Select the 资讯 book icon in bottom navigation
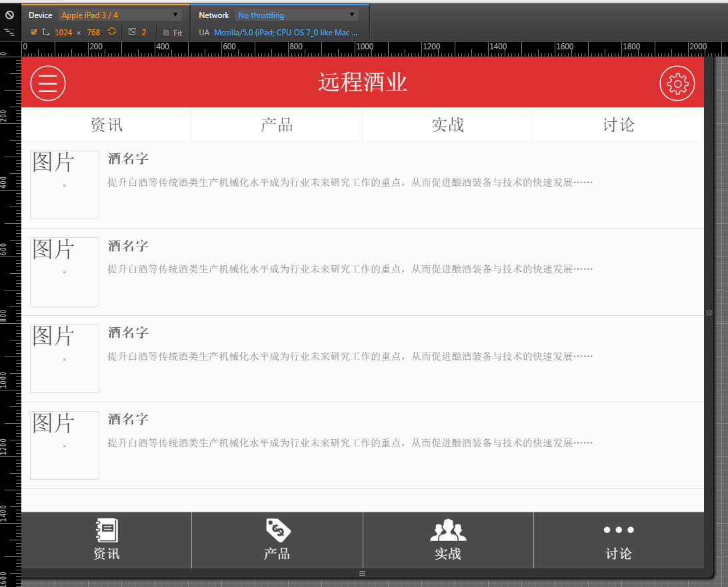The height and width of the screenshot is (587, 728). point(107,530)
